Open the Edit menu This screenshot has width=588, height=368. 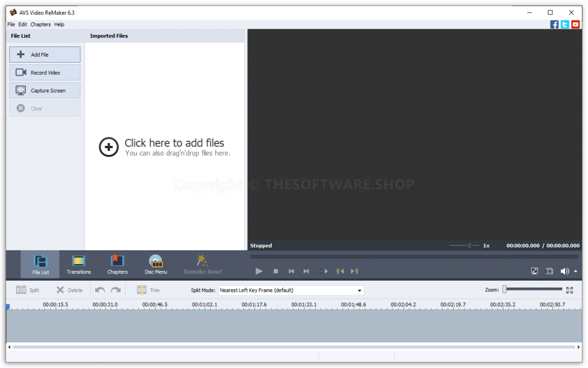pos(22,24)
